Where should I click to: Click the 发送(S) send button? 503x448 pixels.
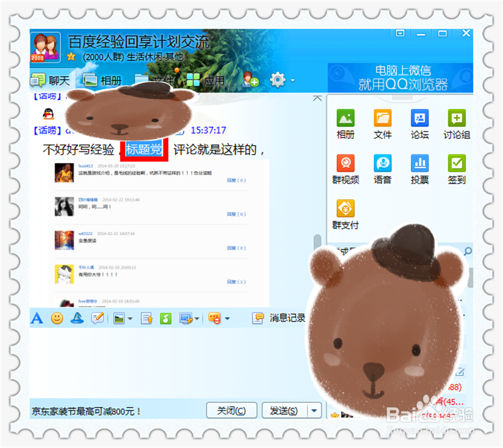coord(284,410)
